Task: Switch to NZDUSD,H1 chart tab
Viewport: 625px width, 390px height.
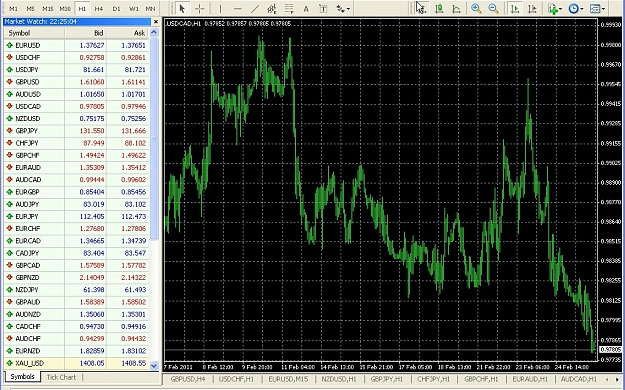Action: point(339,379)
